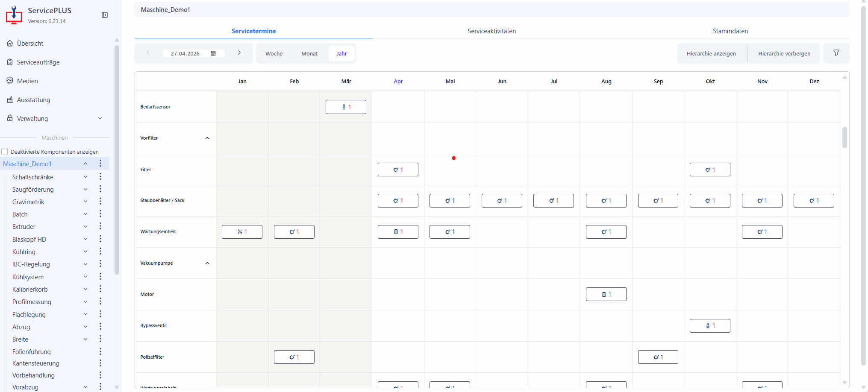868x392 pixels.
Task: Click the date field showing 27.04.2026
Action: [185, 54]
